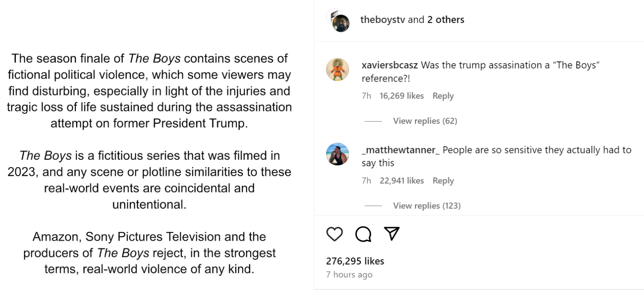This screenshot has width=644, height=290.
Task: Show the post's 276,295 likes list
Action: 355,261
